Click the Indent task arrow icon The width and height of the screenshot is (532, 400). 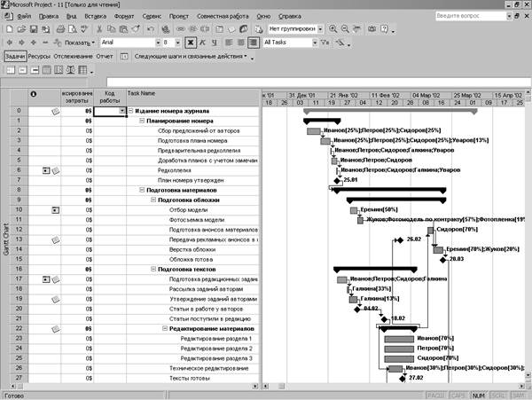click(x=21, y=43)
